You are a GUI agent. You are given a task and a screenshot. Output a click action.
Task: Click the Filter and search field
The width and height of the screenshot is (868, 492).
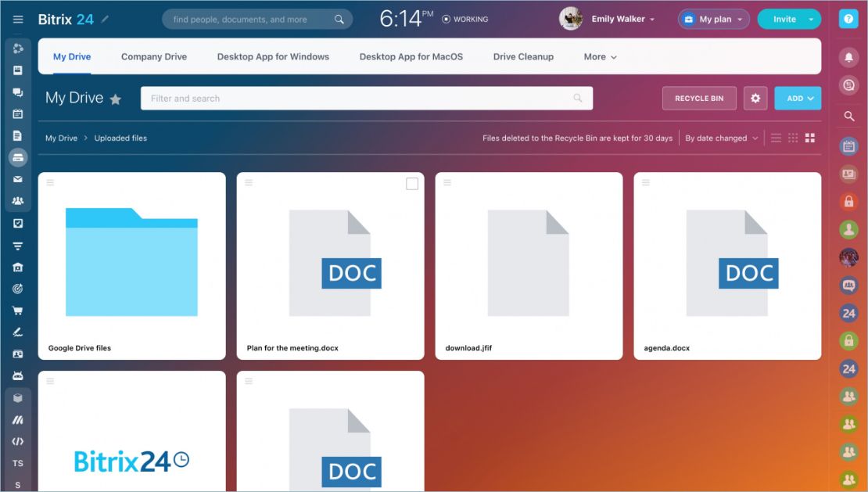(x=367, y=99)
